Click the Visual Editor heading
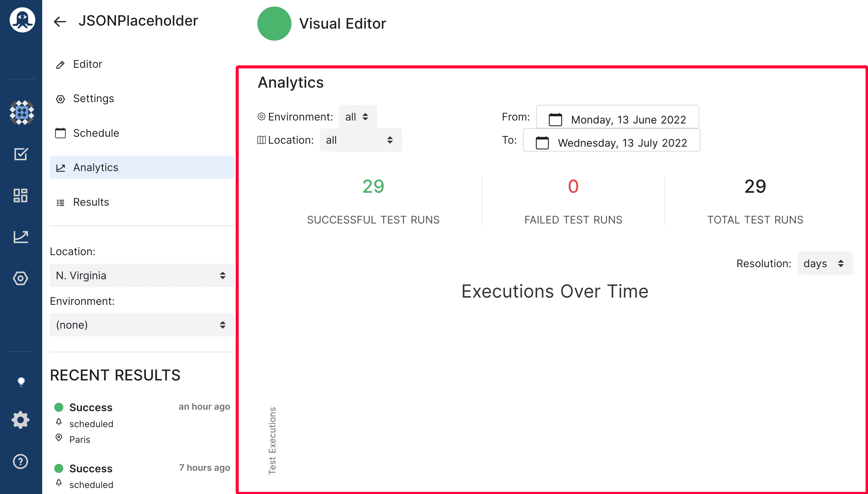The width and height of the screenshot is (868, 494). pyautogui.click(x=342, y=23)
